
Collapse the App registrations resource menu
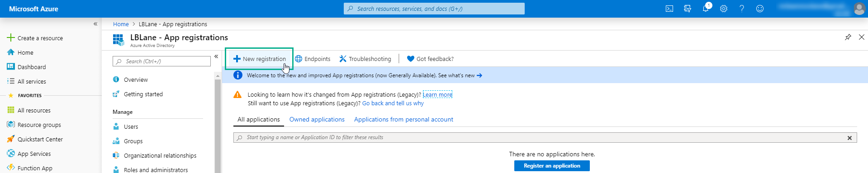tap(216, 56)
